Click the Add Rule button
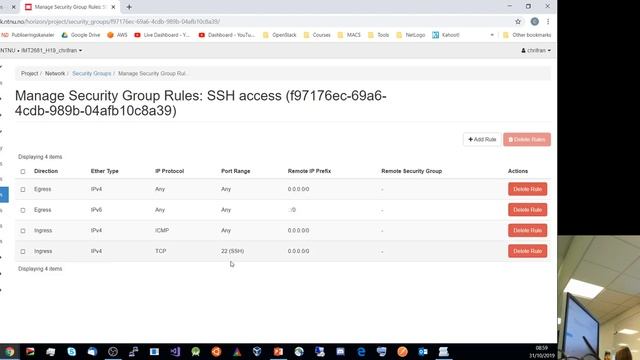This screenshot has width=640, height=360. 482,140
